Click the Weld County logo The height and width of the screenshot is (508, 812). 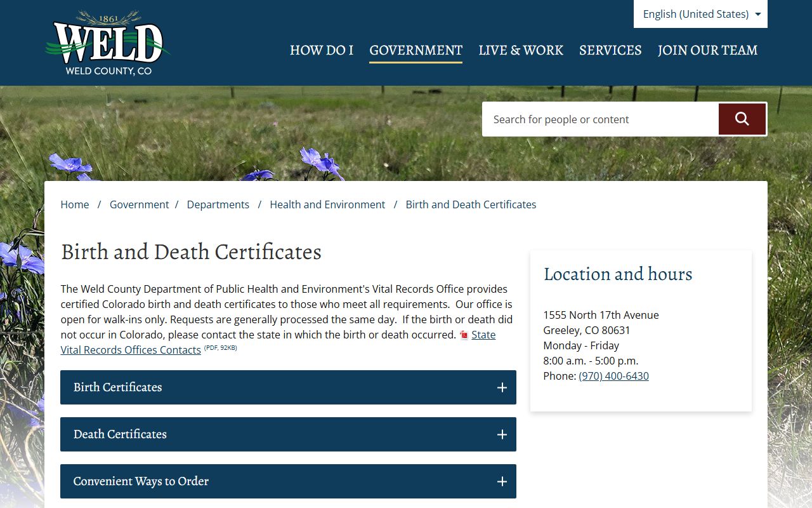coord(108,43)
